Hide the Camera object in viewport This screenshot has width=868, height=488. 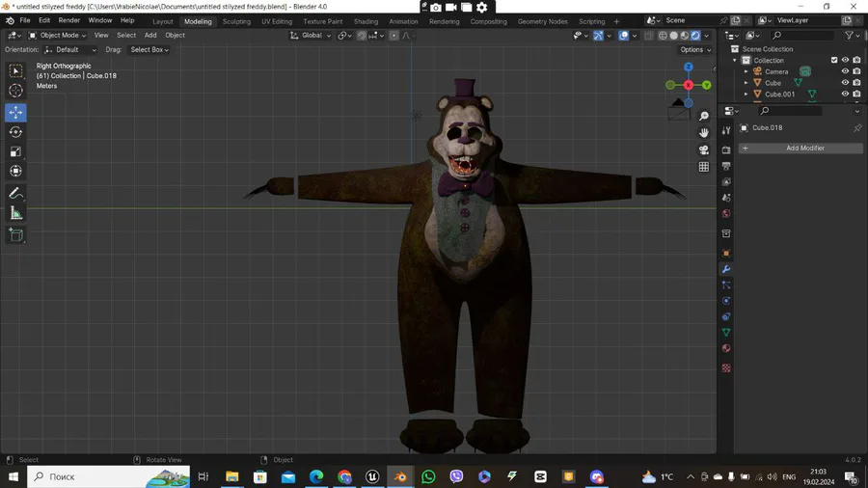click(x=845, y=71)
